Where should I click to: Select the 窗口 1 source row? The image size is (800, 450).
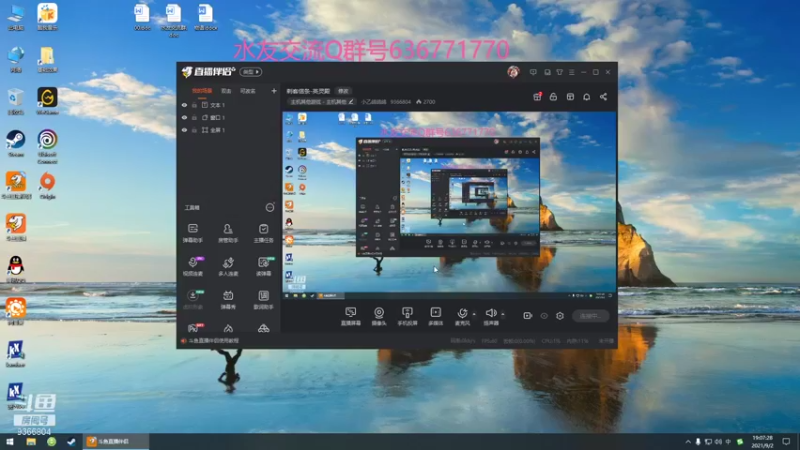pos(228,117)
